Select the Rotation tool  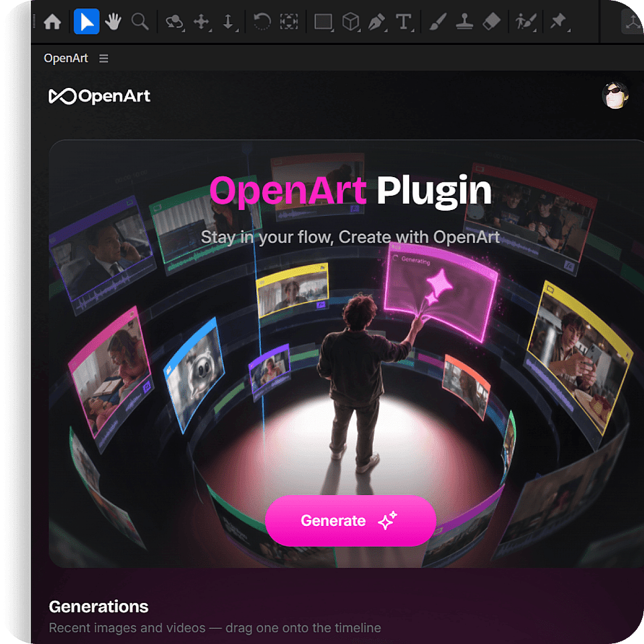(262, 21)
